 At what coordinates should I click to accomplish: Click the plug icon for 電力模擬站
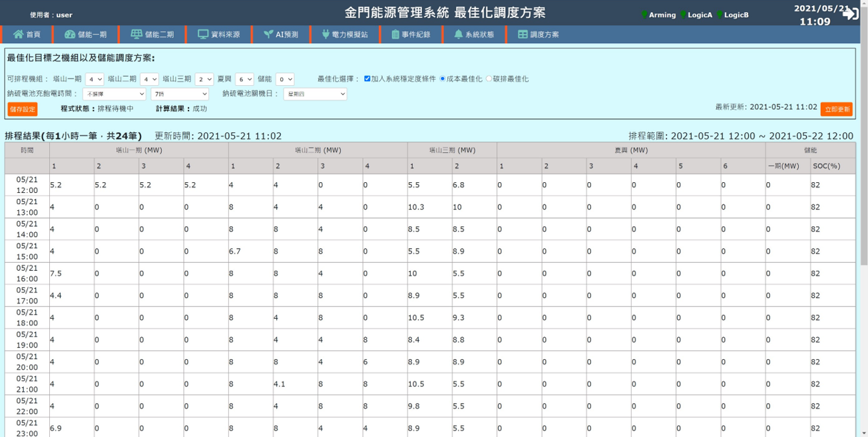point(325,35)
